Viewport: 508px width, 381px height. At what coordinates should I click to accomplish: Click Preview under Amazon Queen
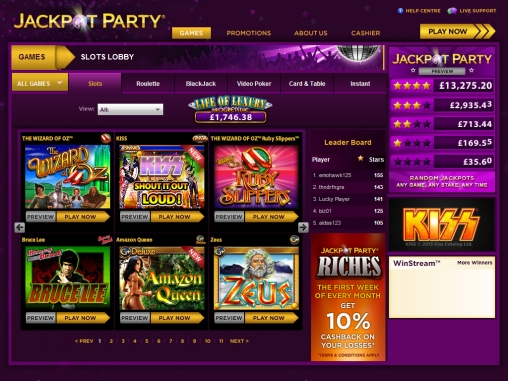135,318
